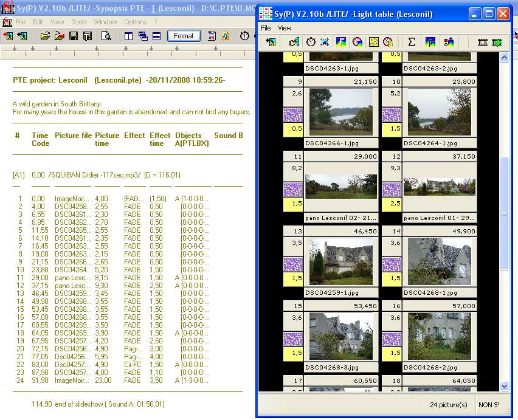
Task: Click the Light table scrollbar up arrow
Action: [x=504, y=58]
